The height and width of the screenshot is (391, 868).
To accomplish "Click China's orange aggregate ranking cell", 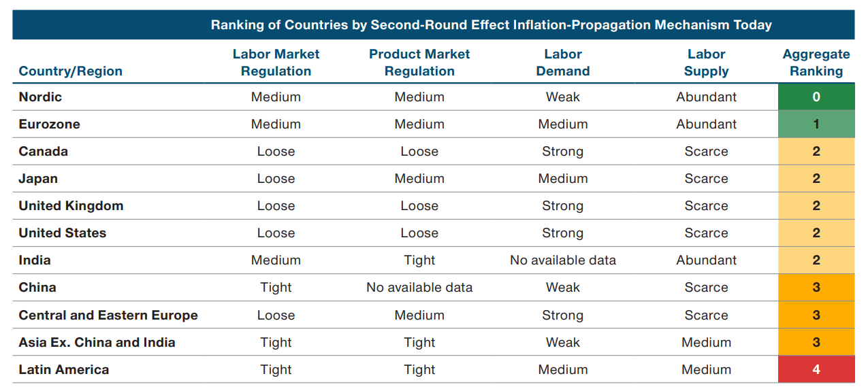I will pyautogui.click(x=816, y=287).
